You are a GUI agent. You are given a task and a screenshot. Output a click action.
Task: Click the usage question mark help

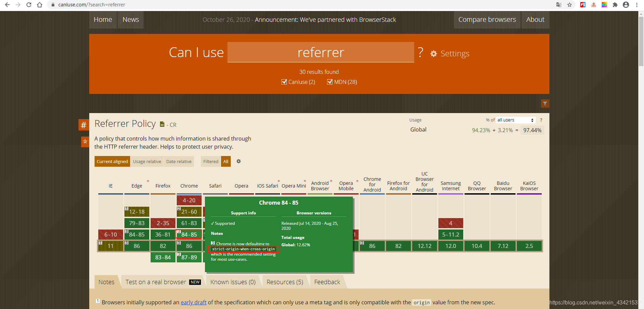[541, 120]
